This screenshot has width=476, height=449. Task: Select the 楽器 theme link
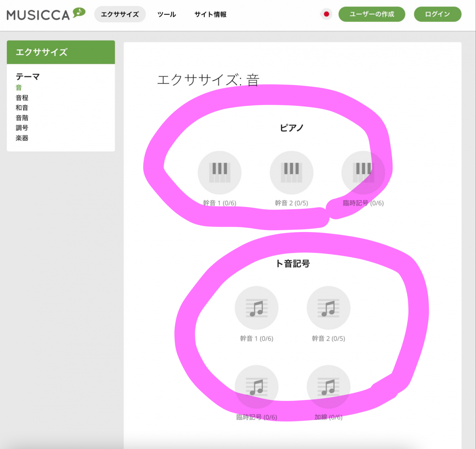(22, 138)
